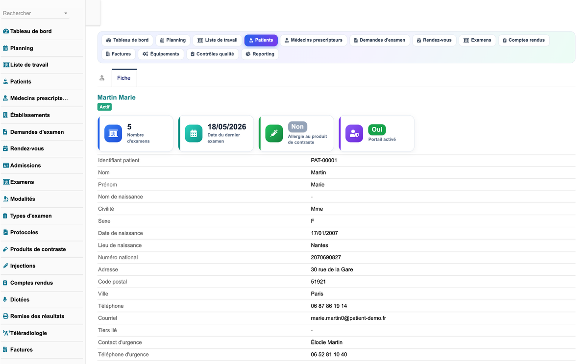Click the Admissions sidebar icon

click(6, 166)
